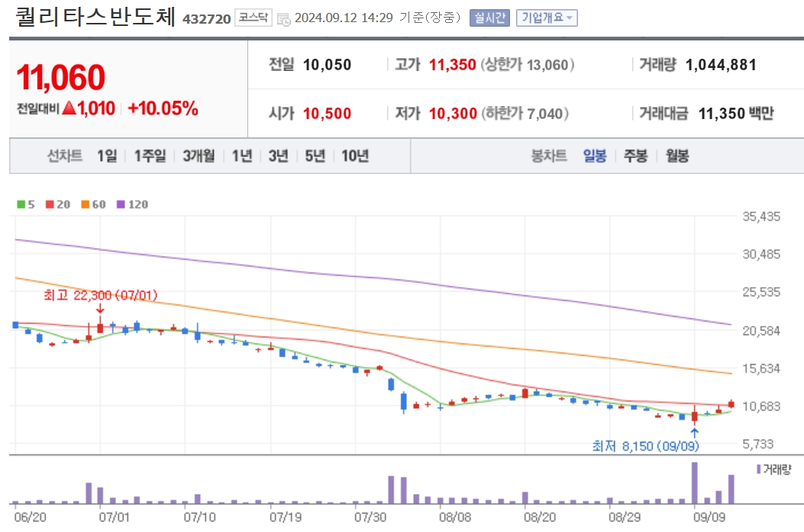The image size is (804, 532).
Task: Click the 거래대금 value 11,350 백만
Action: (736, 113)
